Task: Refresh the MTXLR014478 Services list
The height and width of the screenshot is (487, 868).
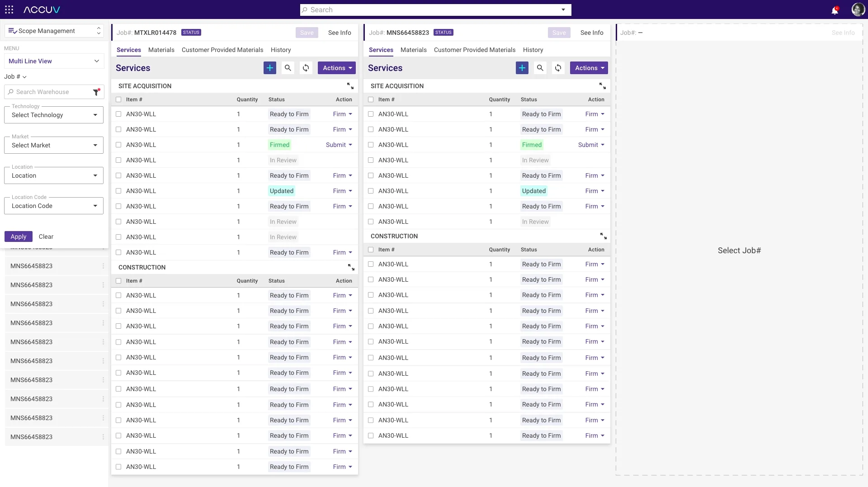Action: click(x=306, y=68)
